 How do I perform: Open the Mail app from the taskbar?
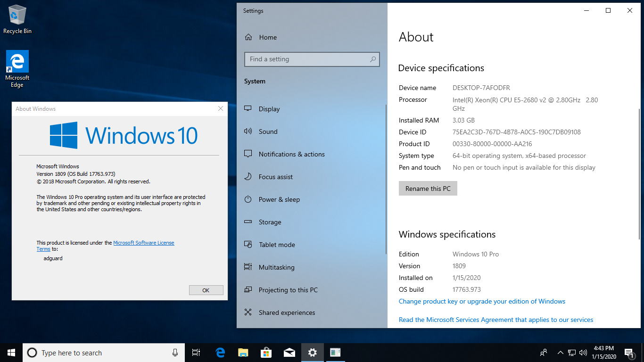pyautogui.click(x=289, y=353)
